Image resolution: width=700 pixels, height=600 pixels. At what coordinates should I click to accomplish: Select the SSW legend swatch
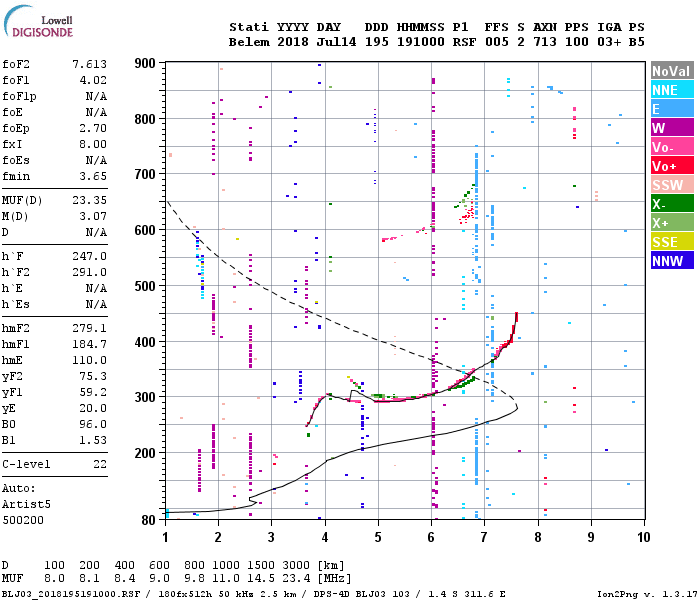pos(672,184)
